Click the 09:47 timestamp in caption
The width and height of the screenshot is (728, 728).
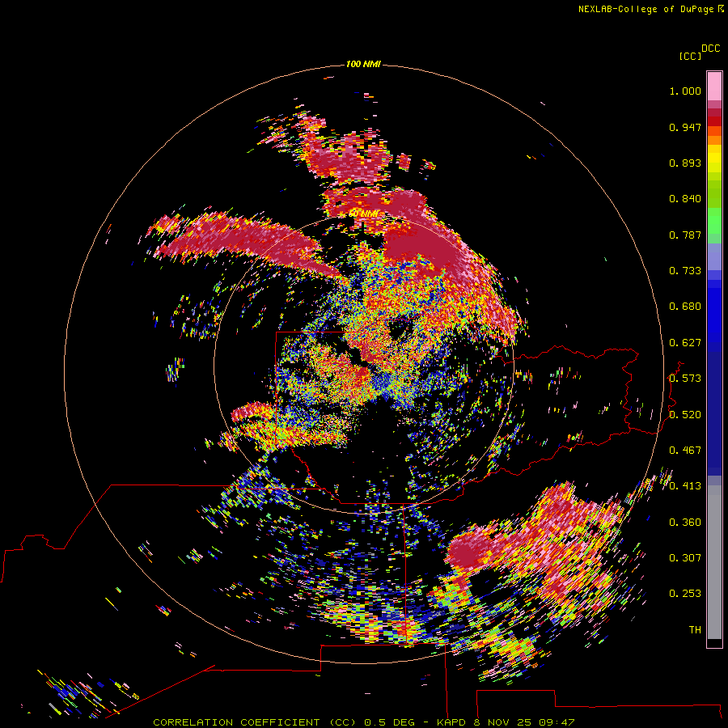tap(557, 722)
